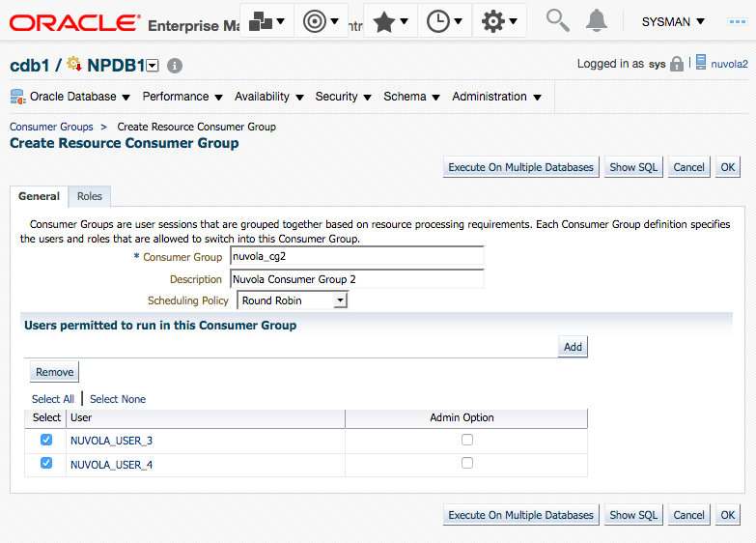Open the History clock menu
Screen dimensions: 756x543
[x=444, y=21]
